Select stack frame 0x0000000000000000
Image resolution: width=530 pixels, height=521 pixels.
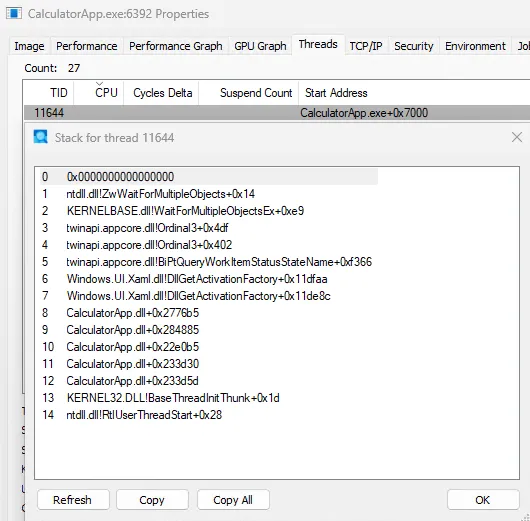point(209,177)
